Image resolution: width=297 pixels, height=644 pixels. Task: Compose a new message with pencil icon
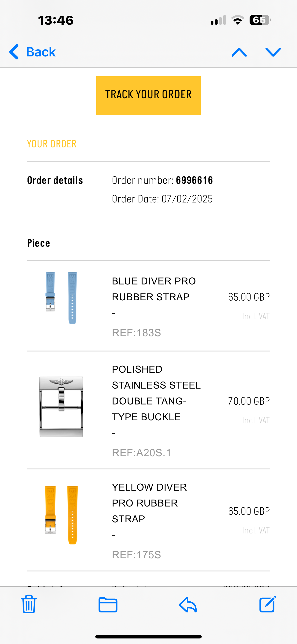(268, 604)
